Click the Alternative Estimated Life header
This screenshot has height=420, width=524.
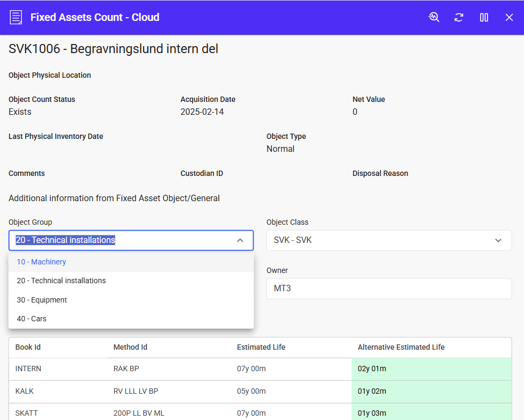(x=401, y=347)
